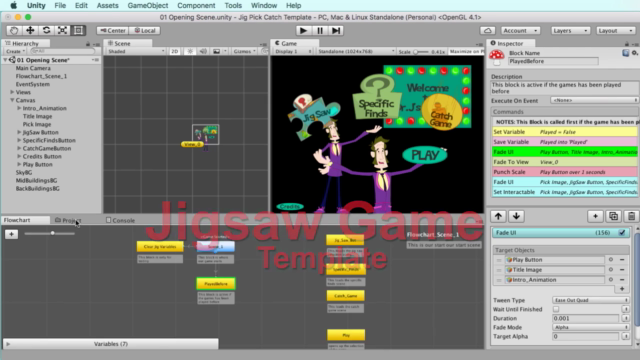Open Tween Type Ease Out Quad dropdown
The width and height of the screenshot is (640, 360).
[x=591, y=300]
